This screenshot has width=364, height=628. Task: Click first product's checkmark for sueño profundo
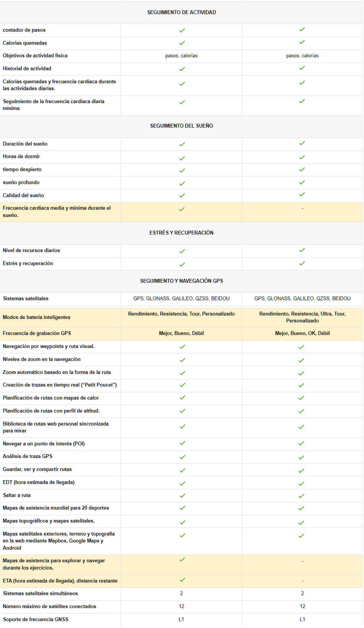(x=182, y=183)
